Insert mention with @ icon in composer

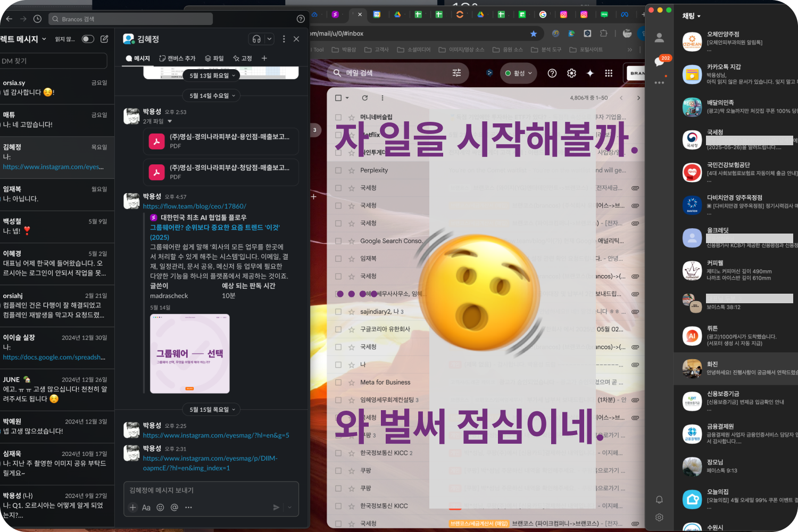174,508
